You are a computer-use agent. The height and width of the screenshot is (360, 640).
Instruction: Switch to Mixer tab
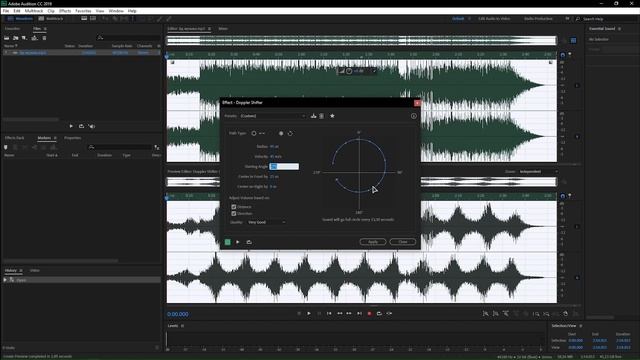(223, 29)
